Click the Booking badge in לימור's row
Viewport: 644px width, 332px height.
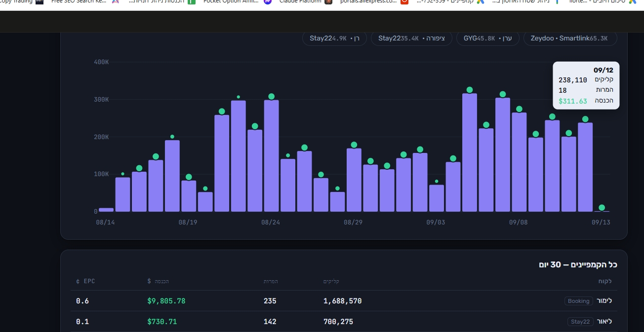point(579,301)
